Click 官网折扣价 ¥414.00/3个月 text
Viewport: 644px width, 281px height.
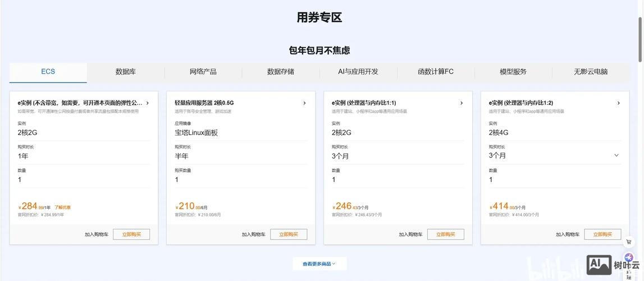pos(514,215)
